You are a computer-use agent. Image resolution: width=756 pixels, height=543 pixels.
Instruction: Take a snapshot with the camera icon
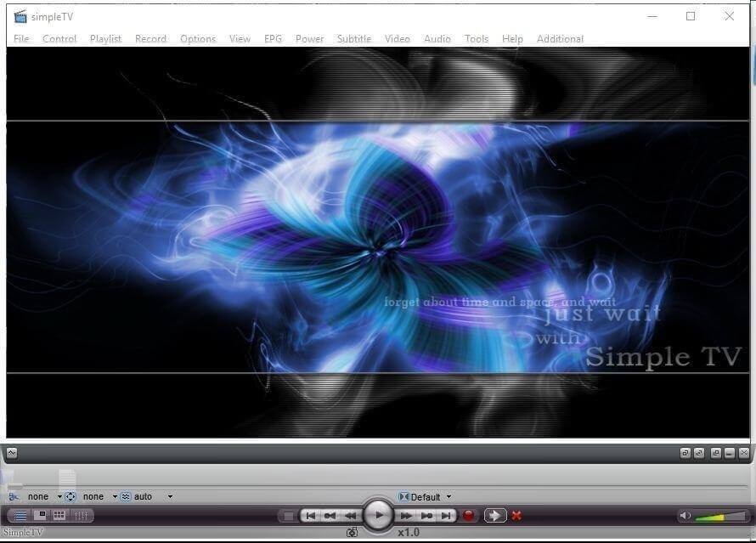point(353,533)
